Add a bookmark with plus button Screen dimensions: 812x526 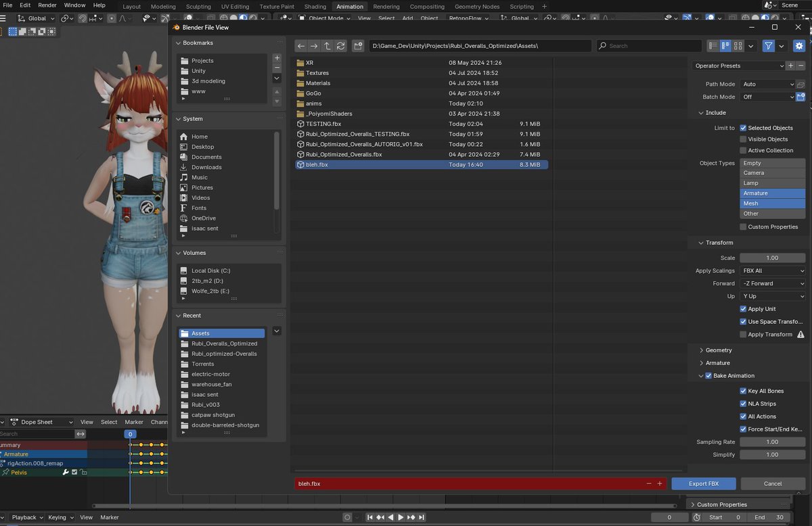tap(277, 58)
